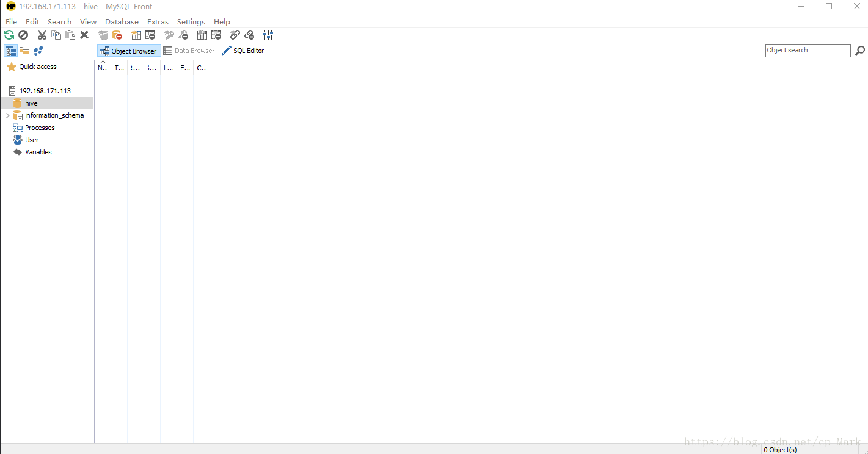Click the green Refresh icon
Viewport: 868px width, 454px height.
[x=9, y=35]
